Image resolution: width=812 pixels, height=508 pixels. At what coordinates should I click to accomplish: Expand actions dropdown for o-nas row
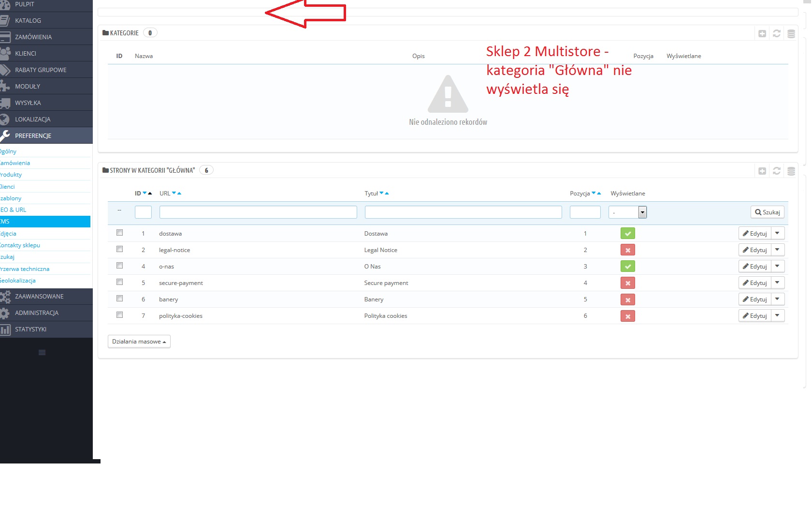coord(778,266)
